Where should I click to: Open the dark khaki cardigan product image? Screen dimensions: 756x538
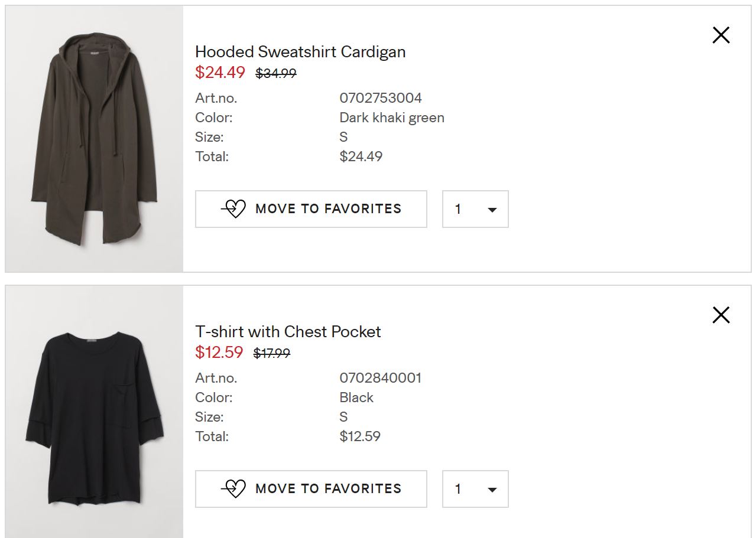[95, 139]
